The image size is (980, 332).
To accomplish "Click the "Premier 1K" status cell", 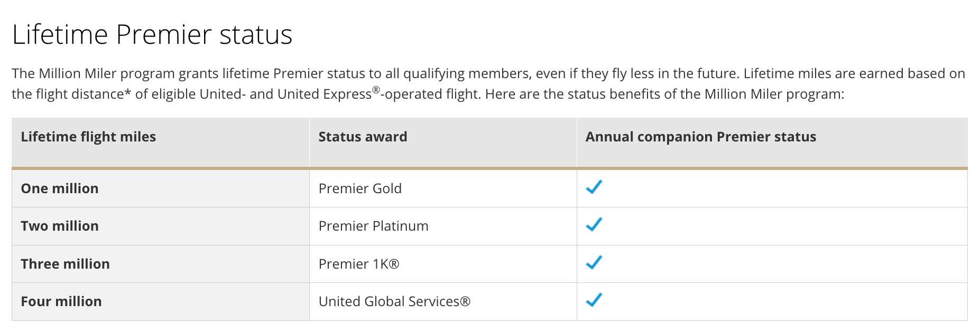I will tap(358, 264).
